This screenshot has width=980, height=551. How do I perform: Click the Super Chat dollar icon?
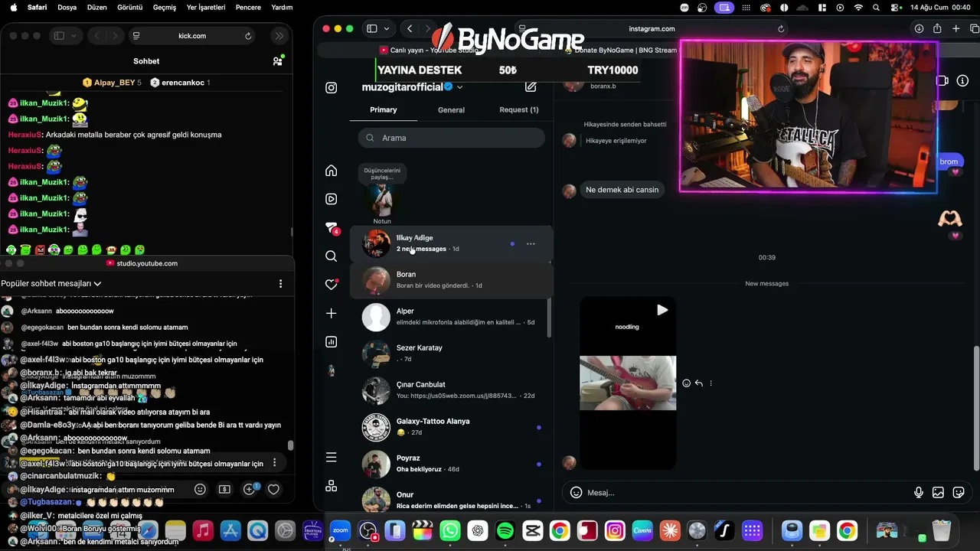click(x=224, y=489)
